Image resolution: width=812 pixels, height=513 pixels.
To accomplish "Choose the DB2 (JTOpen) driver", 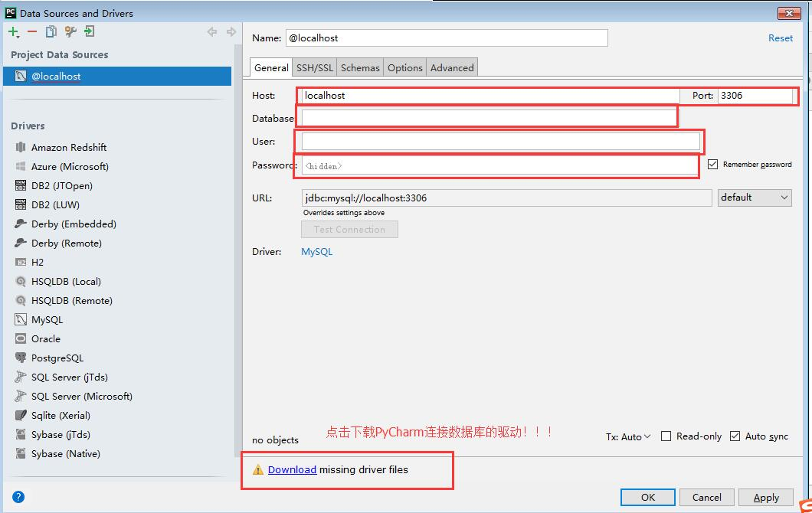I will coord(61,186).
